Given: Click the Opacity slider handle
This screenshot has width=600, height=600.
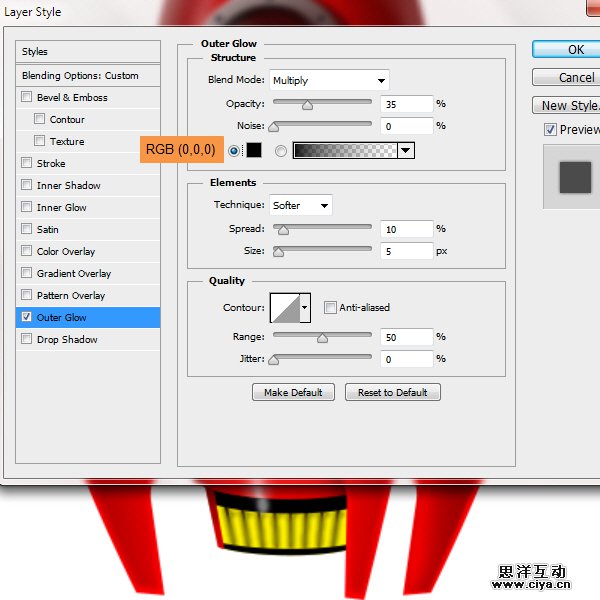Looking at the screenshot, I should click(x=307, y=105).
